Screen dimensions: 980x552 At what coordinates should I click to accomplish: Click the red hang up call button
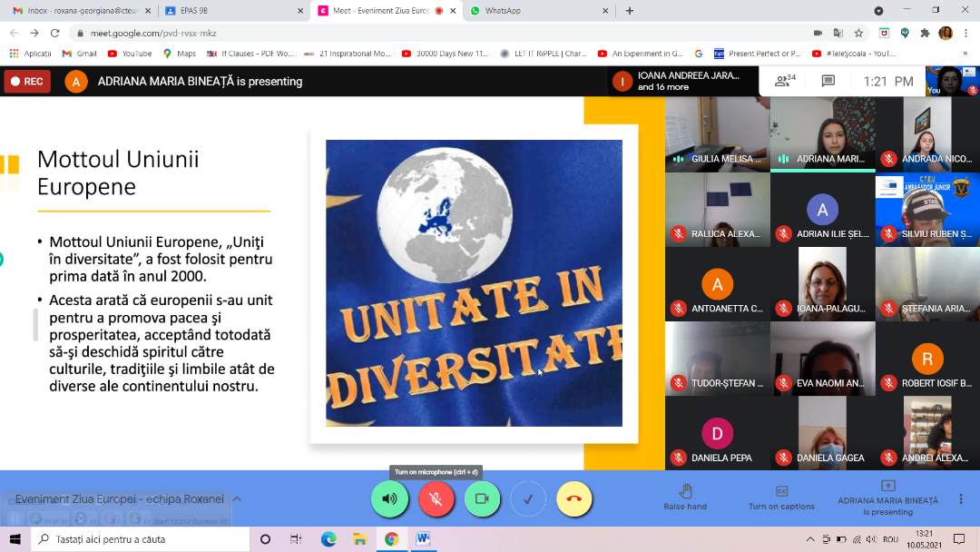click(573, 498)
